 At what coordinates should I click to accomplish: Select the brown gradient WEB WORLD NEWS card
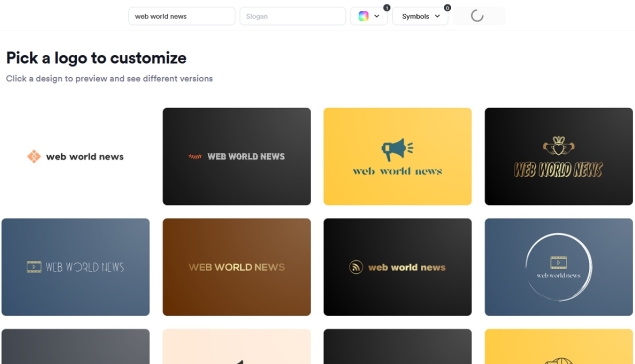coord(237,267)
